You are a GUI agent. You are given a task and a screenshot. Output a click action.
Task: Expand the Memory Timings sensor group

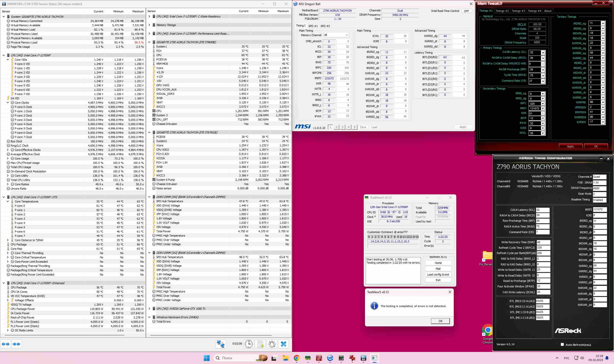[x=149, y=25]
